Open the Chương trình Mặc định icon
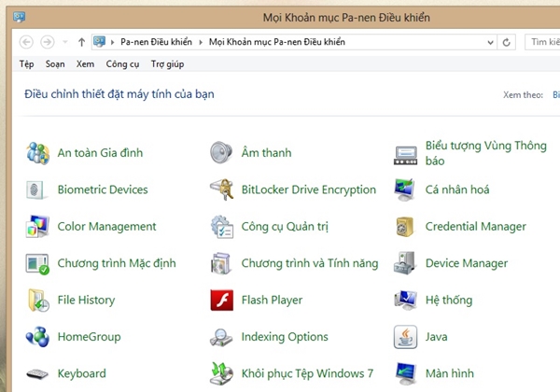The image size is (560, 392). pos(37,264)
